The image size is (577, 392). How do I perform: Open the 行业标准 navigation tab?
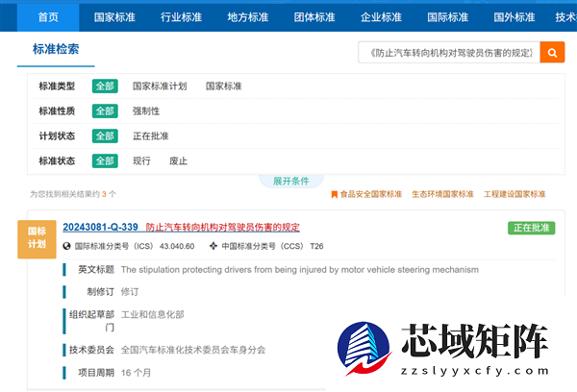(182, 17)
